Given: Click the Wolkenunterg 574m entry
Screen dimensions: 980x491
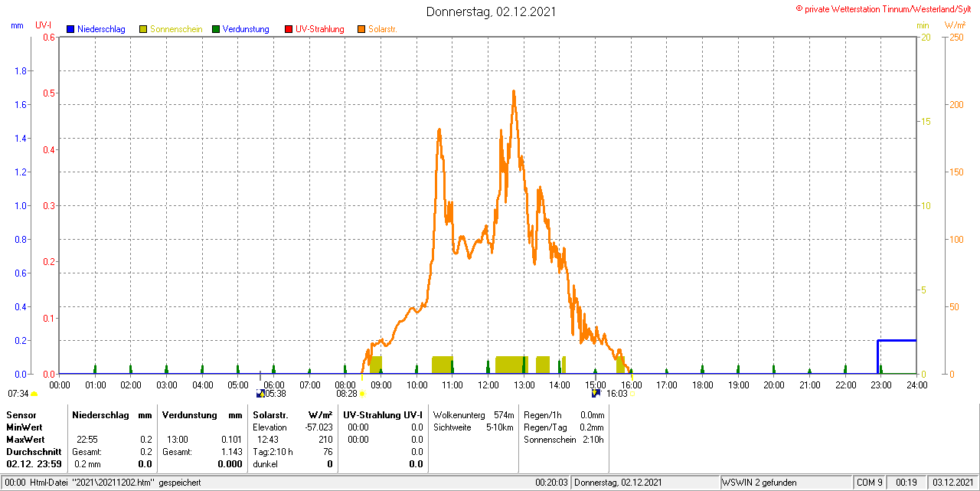Looking at the screenshot, I should click(x=473, y=414).
